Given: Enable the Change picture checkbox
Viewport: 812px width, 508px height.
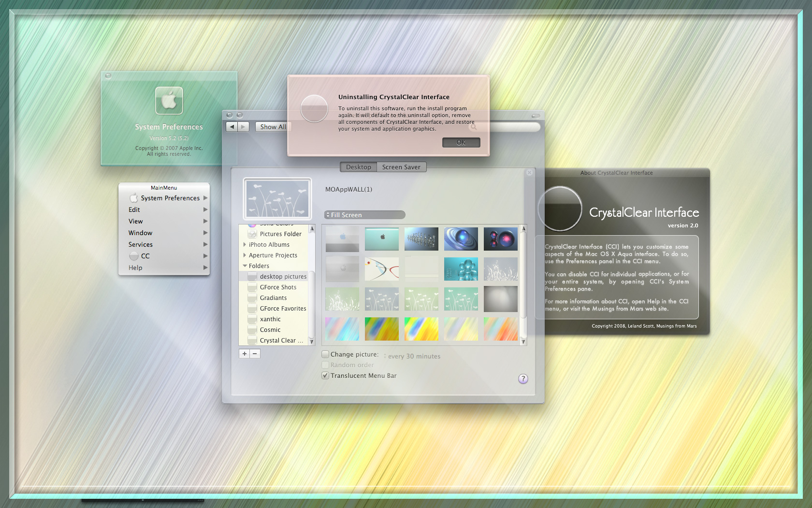Looking at the screenshot, I should (325, 355).
